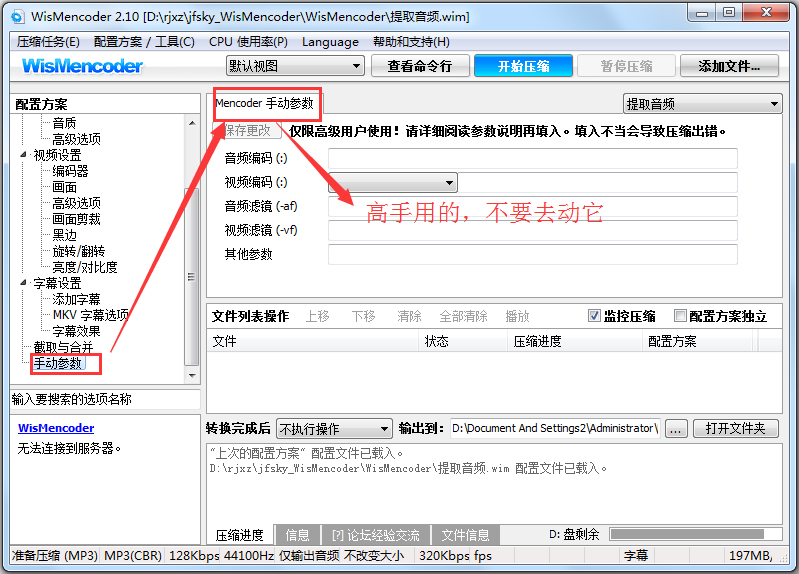
Task: Select the 添加字幕 tree item
Action: pyautogui.click(x=76, y=299)
